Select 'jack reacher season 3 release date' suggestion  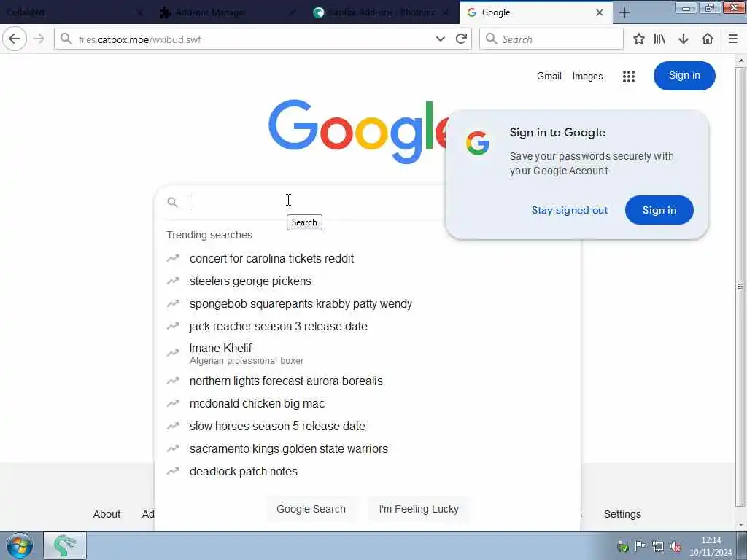[368, 326]
